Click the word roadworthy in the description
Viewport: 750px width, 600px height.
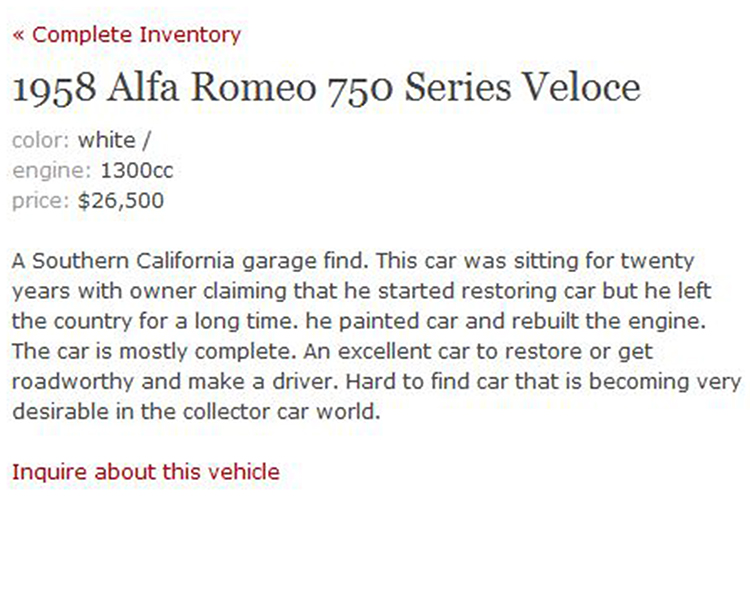(73, 382)
